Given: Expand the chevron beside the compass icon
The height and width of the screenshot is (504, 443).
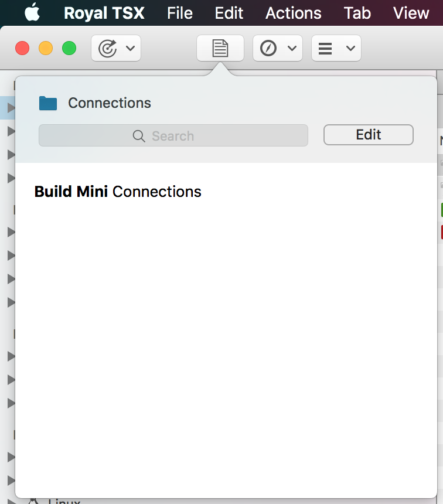Looking at the screenshot, I should tap(291, 48).
